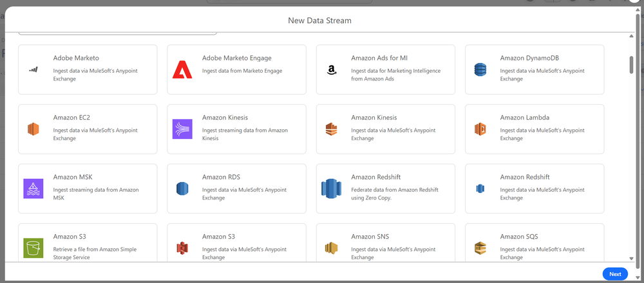Select the green Amazon S3 bucket icon

point(33,248)
